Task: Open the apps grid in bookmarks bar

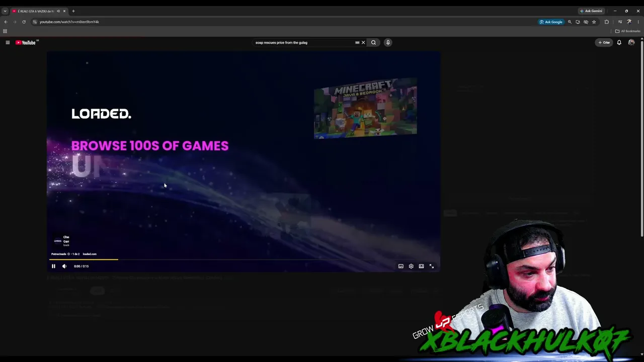Action: tap(5, 31)
